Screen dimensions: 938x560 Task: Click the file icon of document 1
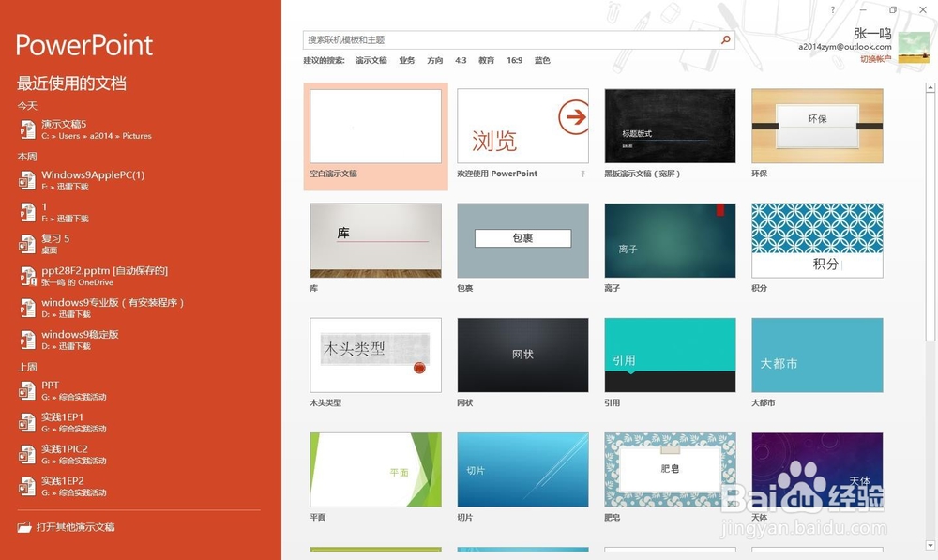(27, 212)
